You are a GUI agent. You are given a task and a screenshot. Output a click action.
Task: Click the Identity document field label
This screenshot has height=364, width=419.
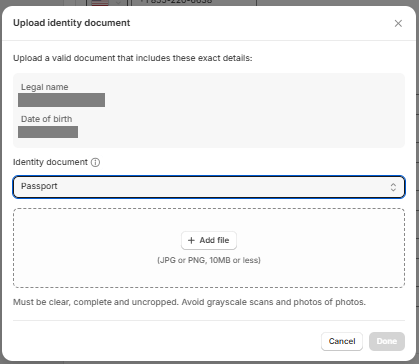tap(50, 162)
